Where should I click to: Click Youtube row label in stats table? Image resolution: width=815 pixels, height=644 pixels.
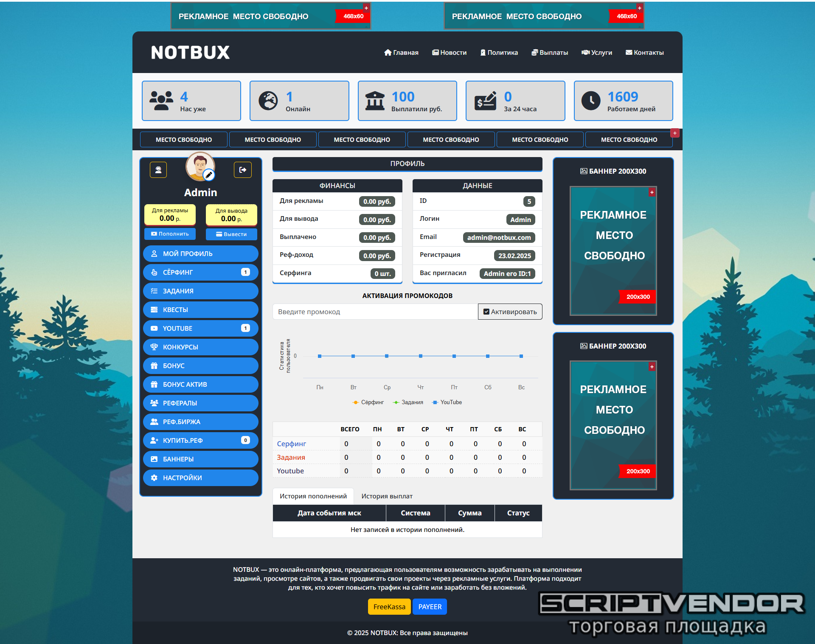click(x=290, y=471)
